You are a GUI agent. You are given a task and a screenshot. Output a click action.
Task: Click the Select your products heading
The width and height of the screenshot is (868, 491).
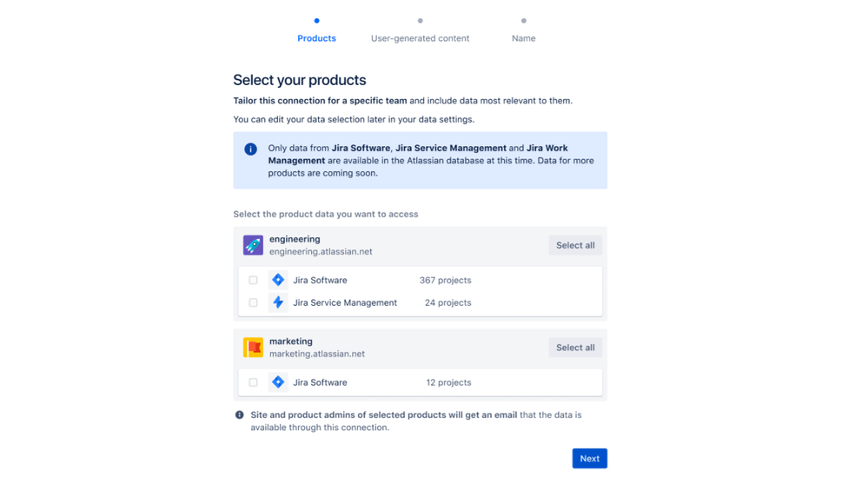300,80
